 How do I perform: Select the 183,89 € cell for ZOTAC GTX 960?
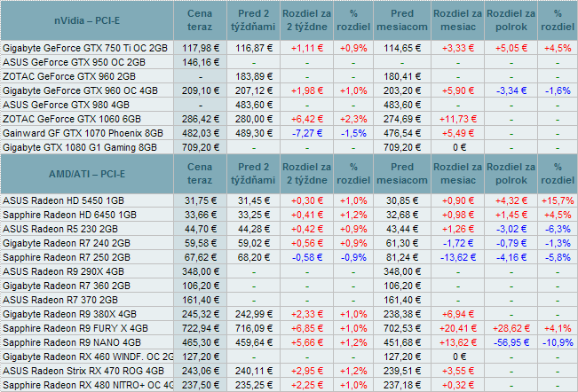(254, 76)
